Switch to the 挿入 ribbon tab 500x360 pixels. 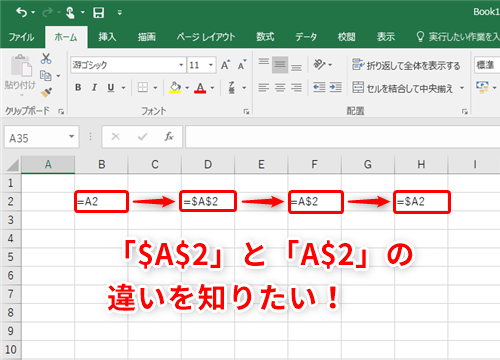point(107,37)
